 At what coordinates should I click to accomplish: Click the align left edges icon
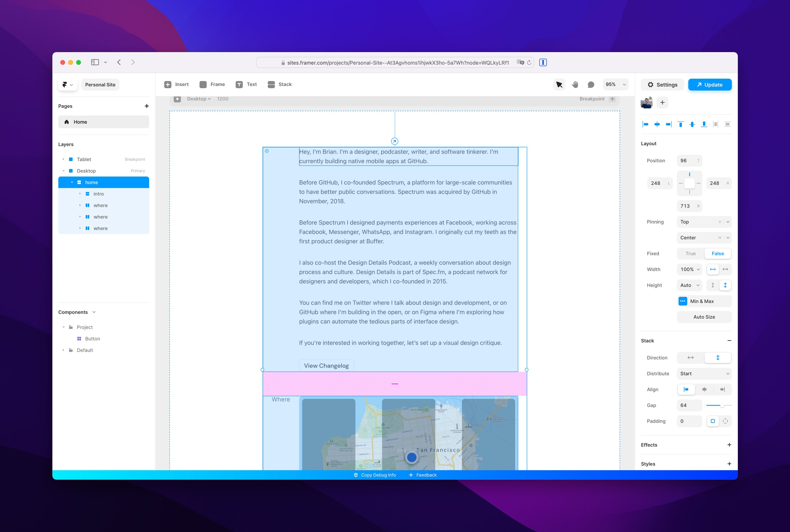pyautogui.click(x=645, y=124)
